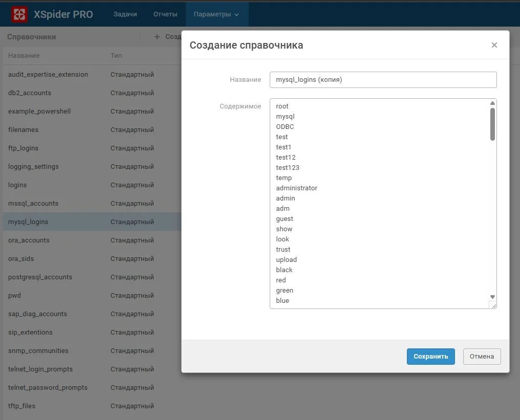The width and height of the screenshot is (520, 420).
Task: Save the dictionary with Сохранить
Action: coord(431,357)
